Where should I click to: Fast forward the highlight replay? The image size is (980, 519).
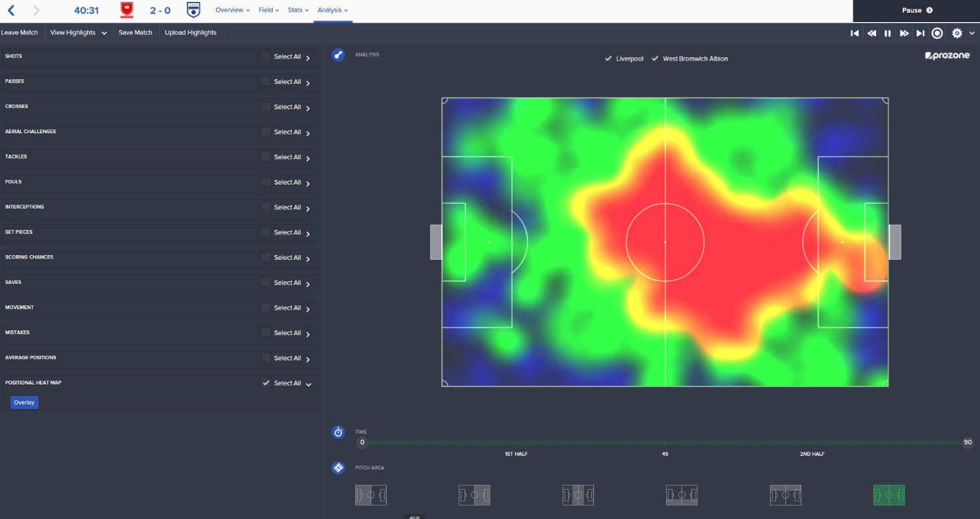(x=904, y=33)
